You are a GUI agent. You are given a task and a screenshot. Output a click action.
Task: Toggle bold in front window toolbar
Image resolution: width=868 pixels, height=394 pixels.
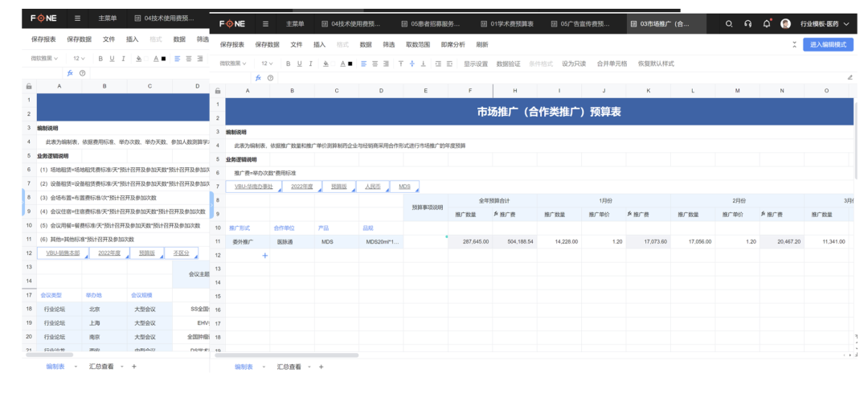pyautogui.click(x=289, y=64)
